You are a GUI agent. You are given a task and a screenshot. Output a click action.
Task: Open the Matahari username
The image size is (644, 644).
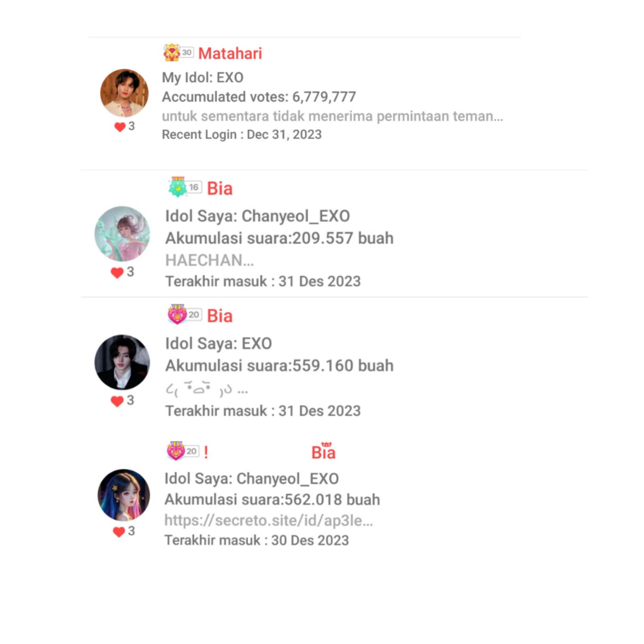[x=230, y=54]
